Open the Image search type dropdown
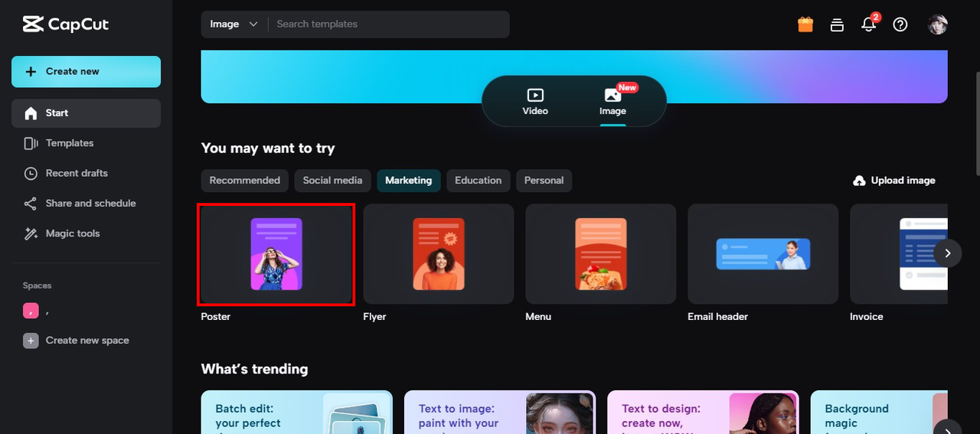This screenshot has height=434, width=980. click(234, 24)
